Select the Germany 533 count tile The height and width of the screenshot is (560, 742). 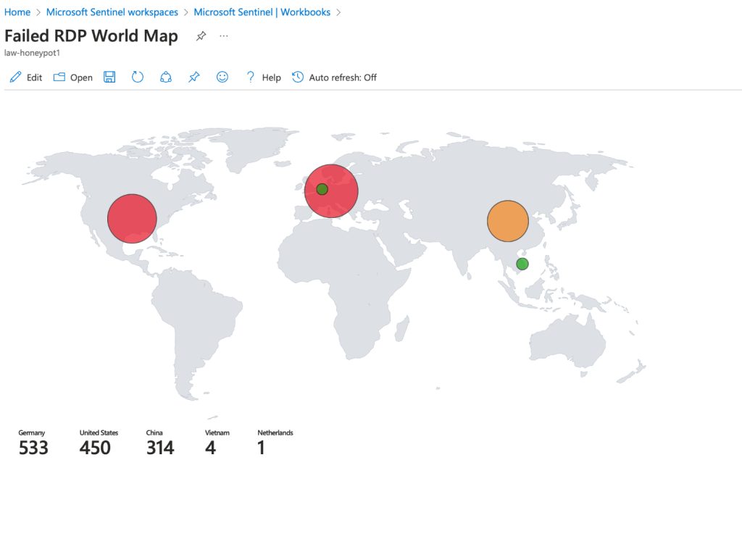(33, 443)
